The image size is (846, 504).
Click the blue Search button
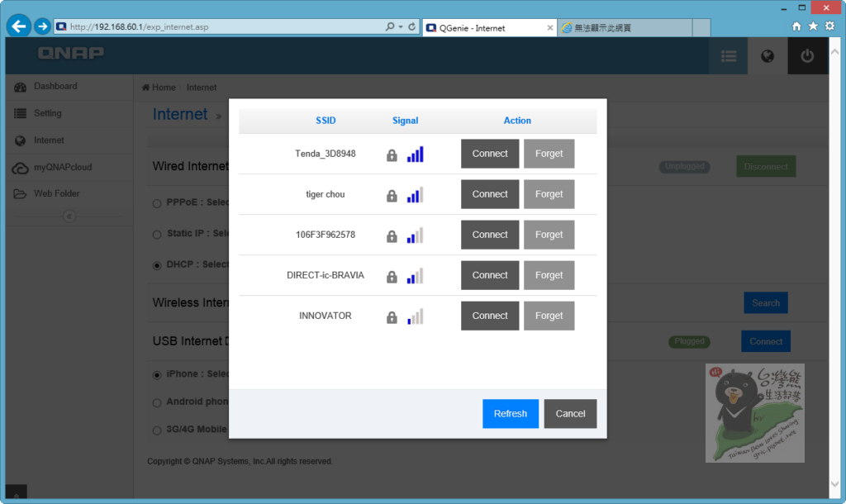point(766,302)
